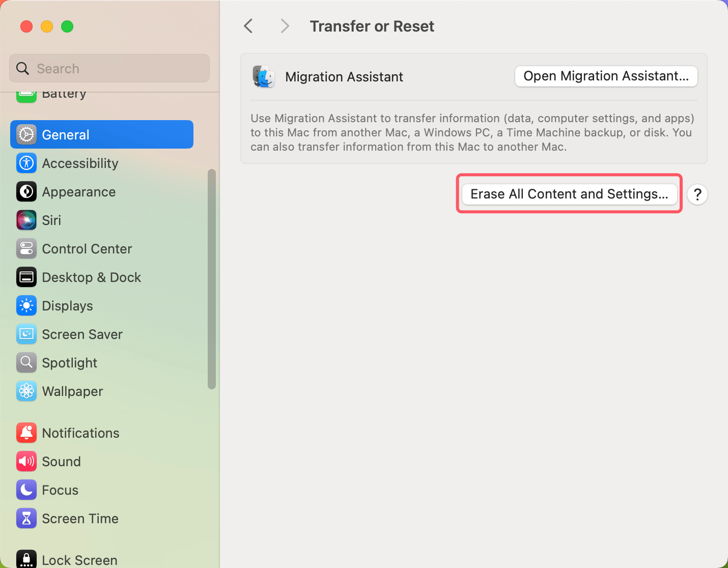The height and width of the screenshot is (568, 728).
Task: Click inside the Search field
Action: (108, 68)
